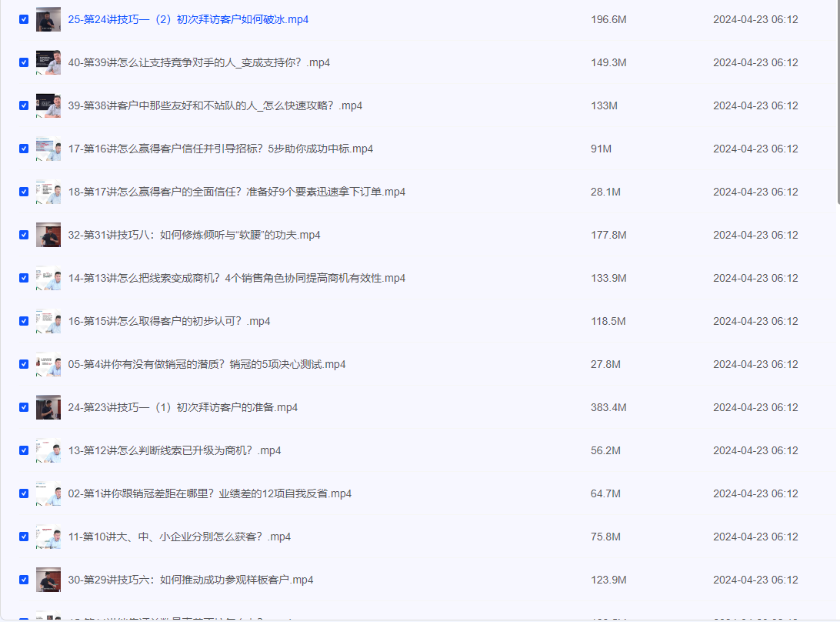Open the file 40-第39讲怎么让支持竞争对手的人
This screenshot has width=840, height=622.
click(x=198, y=62)
